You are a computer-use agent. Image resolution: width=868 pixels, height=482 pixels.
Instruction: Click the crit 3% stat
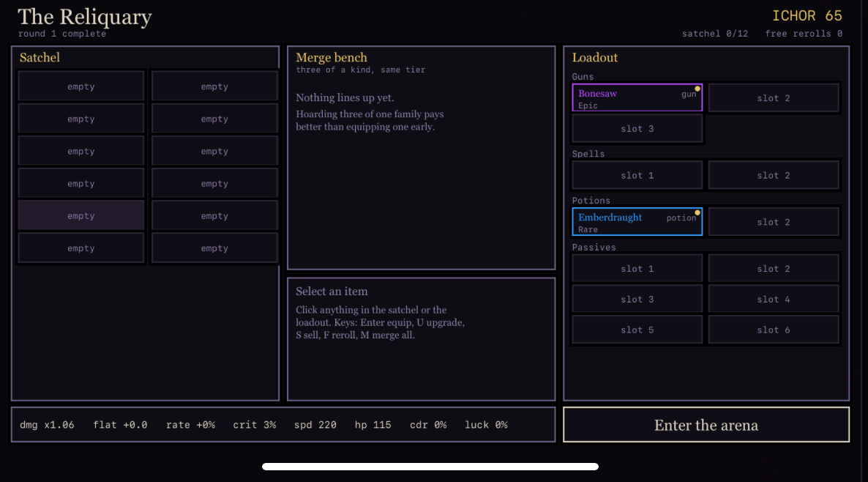254,425
